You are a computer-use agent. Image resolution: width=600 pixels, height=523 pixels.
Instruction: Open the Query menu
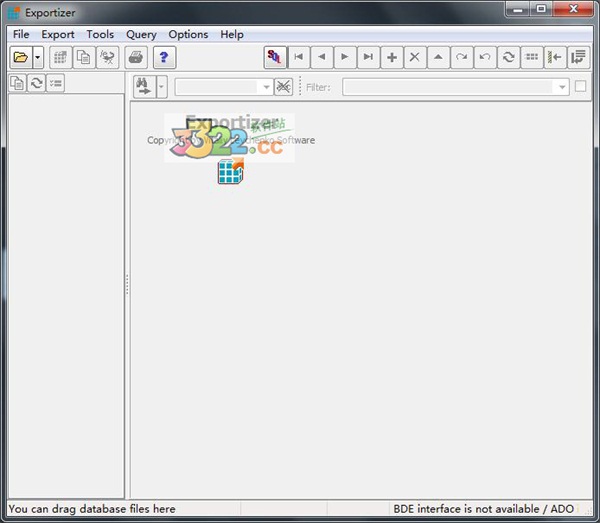pyautogui.click(x=141, y=34)
